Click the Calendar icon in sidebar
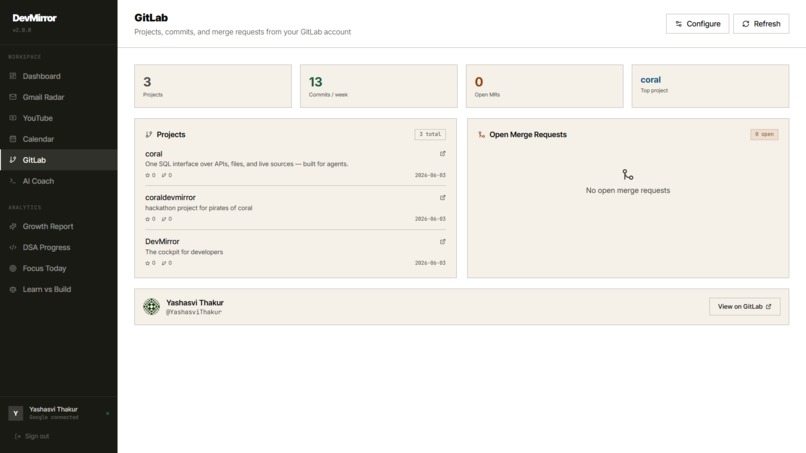The height and width of the screenshot is (453, 806). tap(13, 139)
